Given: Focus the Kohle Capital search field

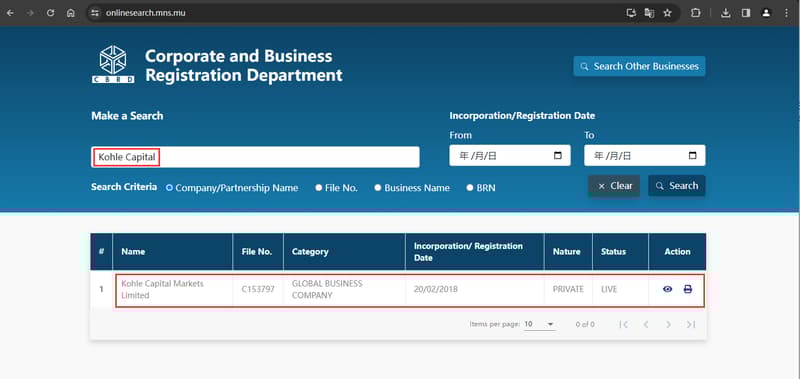Looking at the screenshot, I should pos(255,157).
